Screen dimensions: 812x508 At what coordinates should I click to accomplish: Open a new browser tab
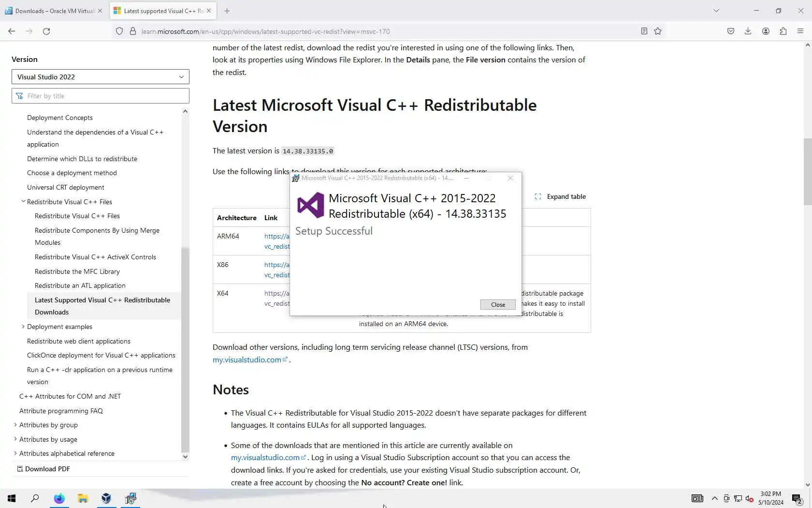pyautogui.click(x=227, y=11)
